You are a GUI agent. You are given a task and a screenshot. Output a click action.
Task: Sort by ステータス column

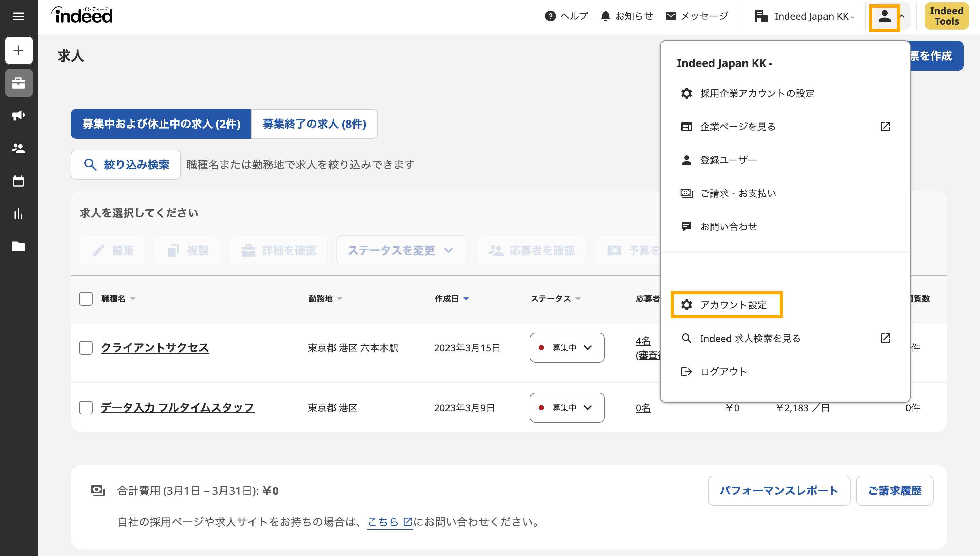coord(556,299)
